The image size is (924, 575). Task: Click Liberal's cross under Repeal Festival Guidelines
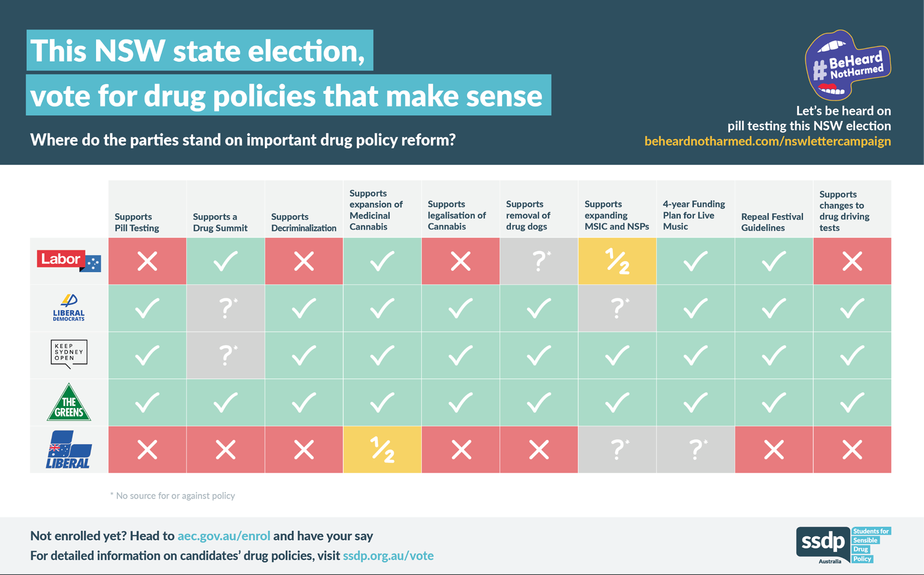[x=774, y=450]
